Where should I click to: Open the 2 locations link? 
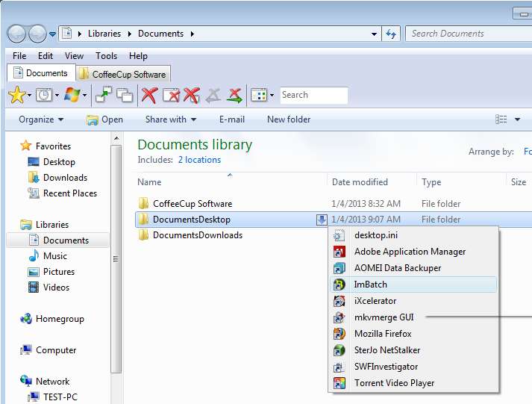tap(199, 160)
